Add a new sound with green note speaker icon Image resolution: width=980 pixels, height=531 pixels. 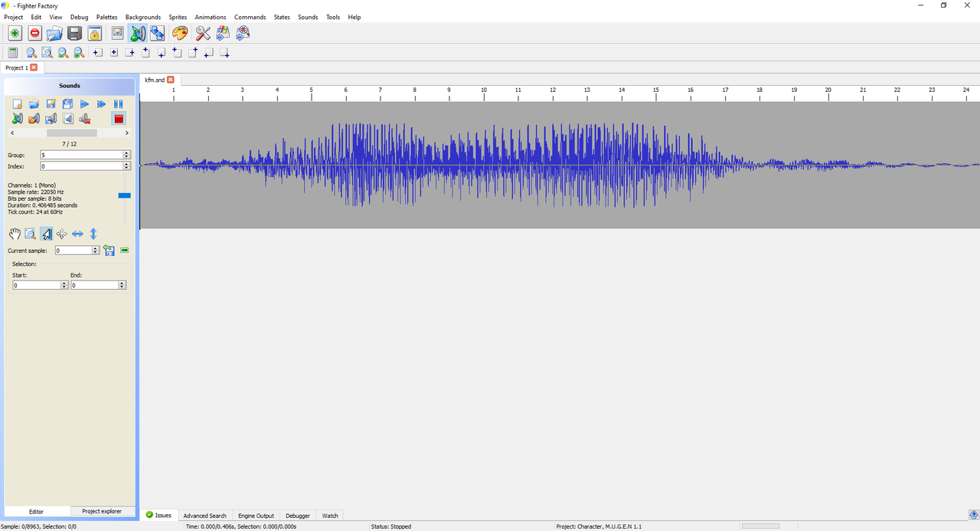pyautogui.click(x=18, y=119)
